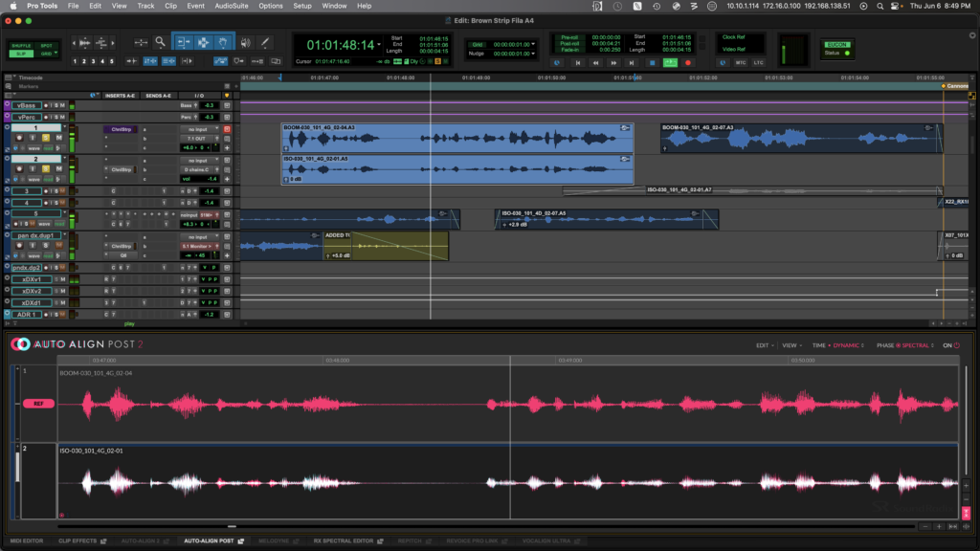Click ChnlStrp insert on track 1
Screen dimensions: 980x551
point(122,129)
